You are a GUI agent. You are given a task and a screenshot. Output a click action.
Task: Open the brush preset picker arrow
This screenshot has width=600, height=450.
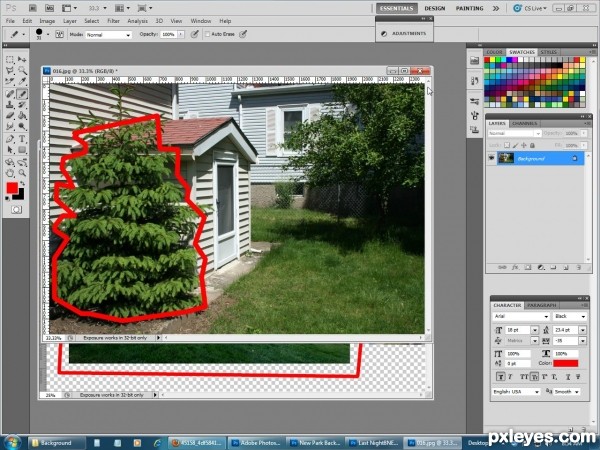coord(48,34)
